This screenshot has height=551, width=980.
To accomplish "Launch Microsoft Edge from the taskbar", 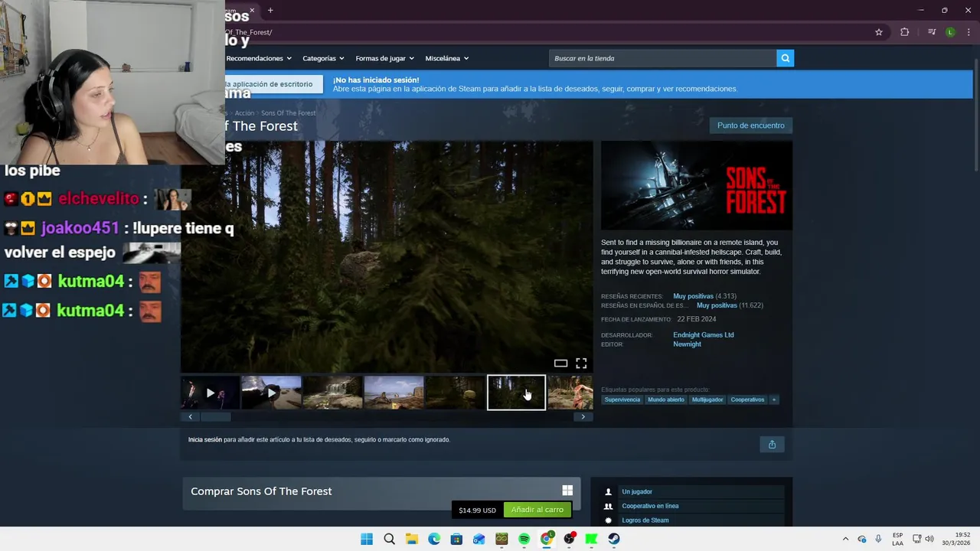I will point(434,539).
